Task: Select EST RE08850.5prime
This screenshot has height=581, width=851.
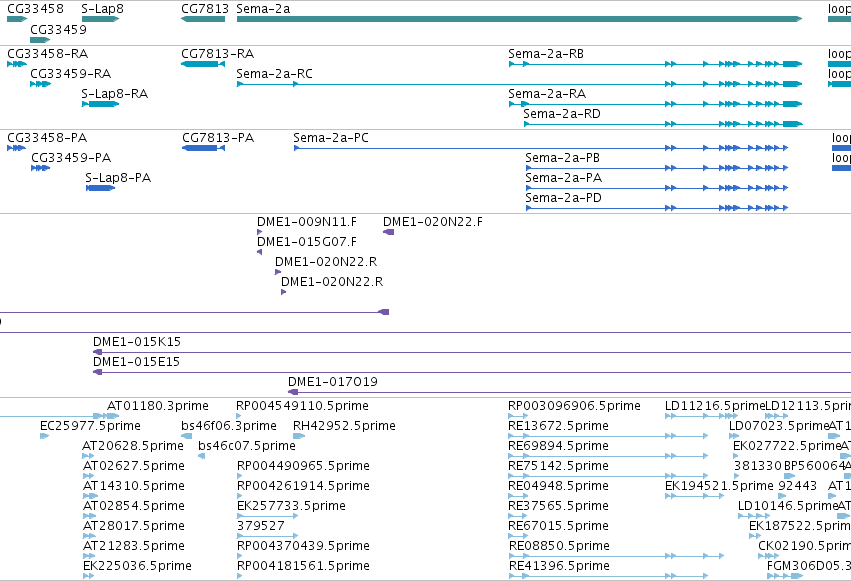Action: click(617, 556)
